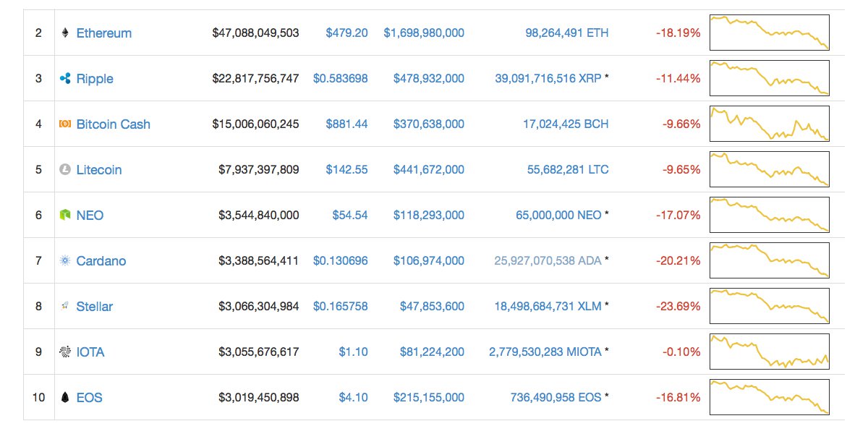This screenshot has width=868, height=434.
Task: Click Ripple price $0.583698
Action: (x=341, y=78)
